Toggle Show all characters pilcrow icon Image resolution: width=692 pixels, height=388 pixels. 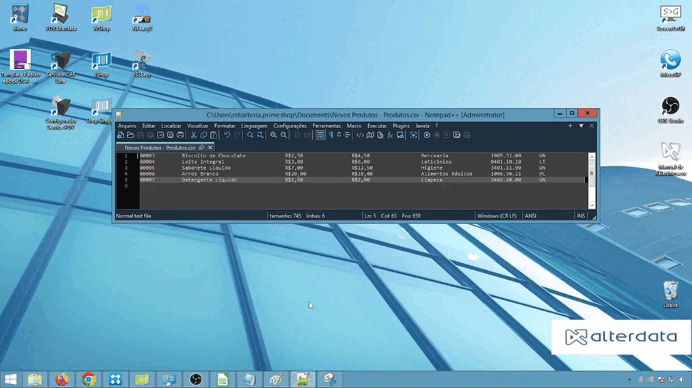pos(331,135)
